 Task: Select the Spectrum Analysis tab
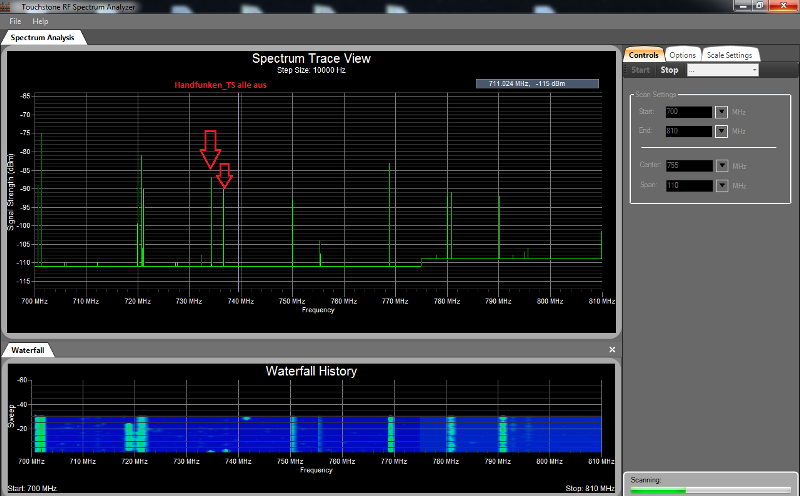pyautogui.click(x=42, y=38)
